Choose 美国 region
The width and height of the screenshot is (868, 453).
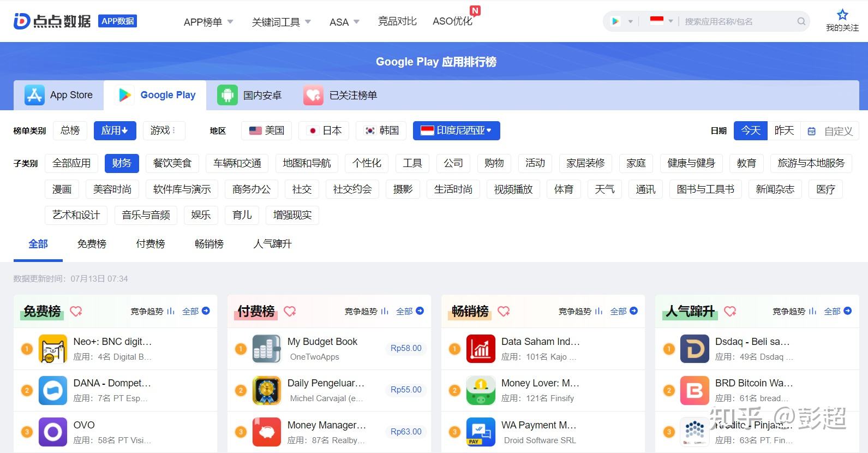[x=267, y=130]
